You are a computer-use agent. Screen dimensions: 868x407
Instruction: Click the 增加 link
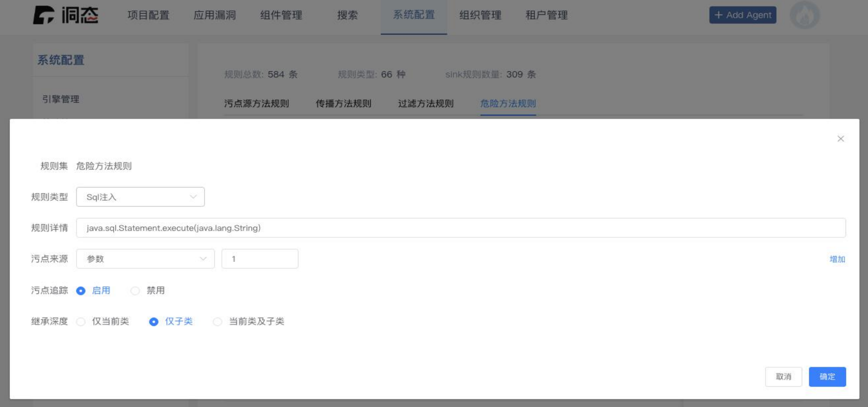click(x=837, y=259)
